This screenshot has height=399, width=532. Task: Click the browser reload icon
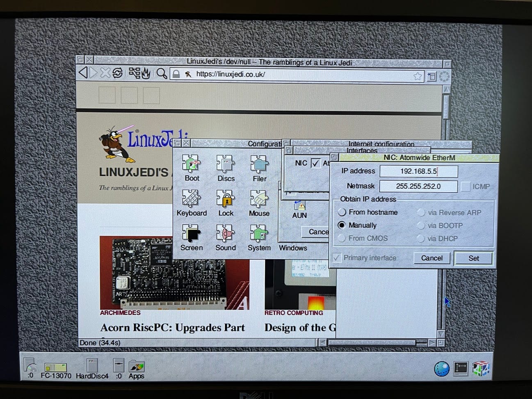(x=117, y=73)
